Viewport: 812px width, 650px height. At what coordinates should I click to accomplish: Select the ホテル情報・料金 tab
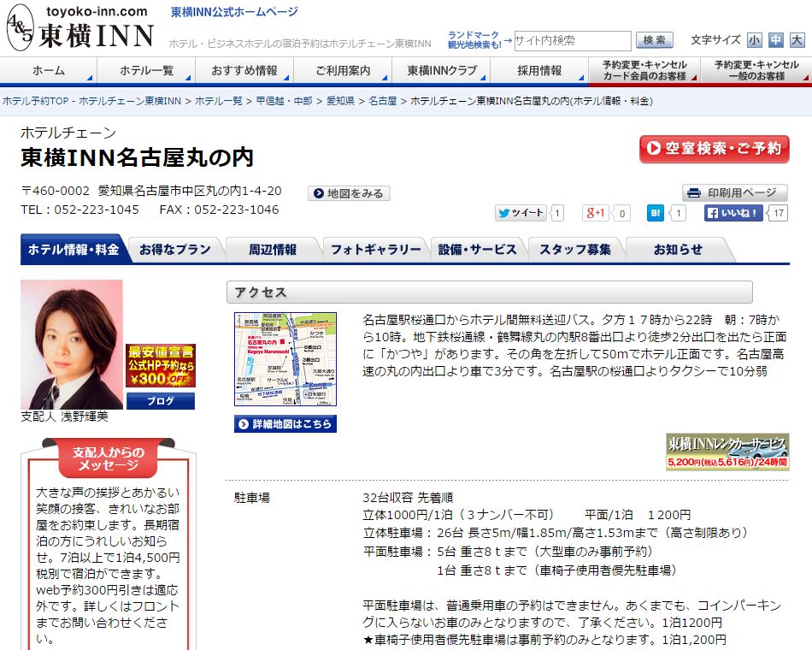click(74, 250)
